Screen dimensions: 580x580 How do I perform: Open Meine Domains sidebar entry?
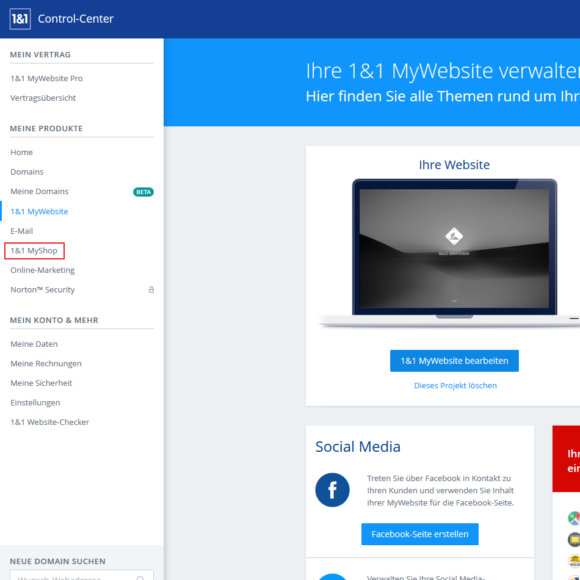coord(39,192)
